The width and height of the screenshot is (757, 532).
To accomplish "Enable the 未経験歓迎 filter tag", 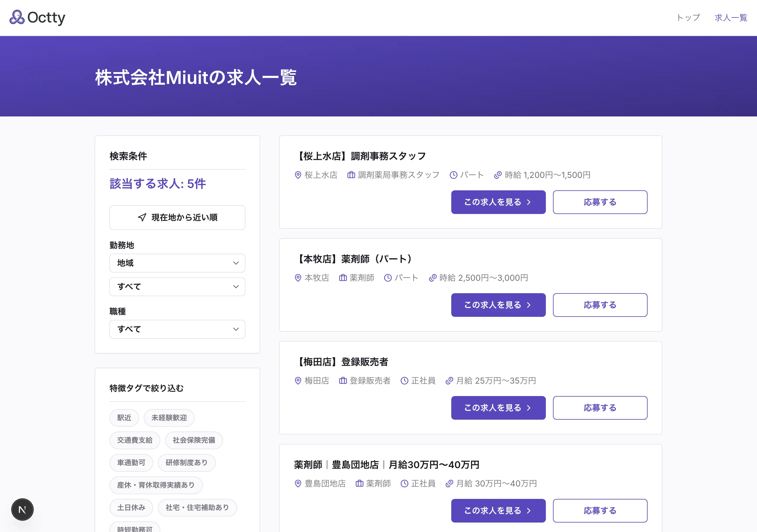I will click(169, 418).
